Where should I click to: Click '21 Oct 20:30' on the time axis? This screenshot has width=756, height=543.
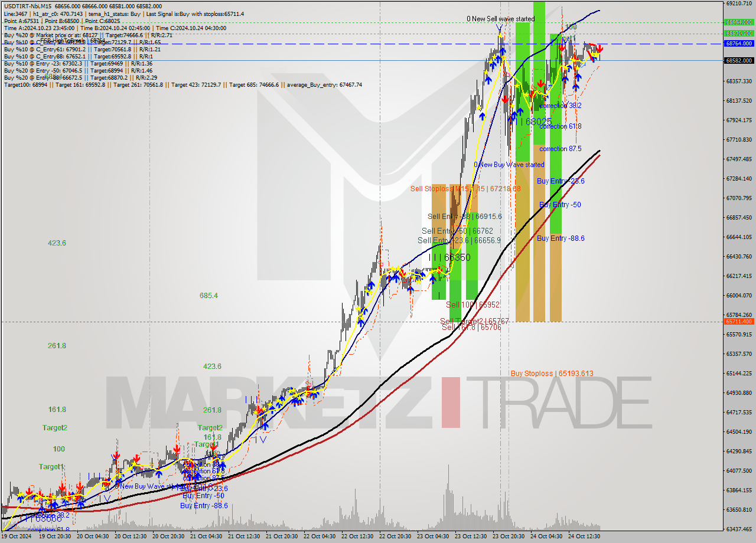pos(282,537)
